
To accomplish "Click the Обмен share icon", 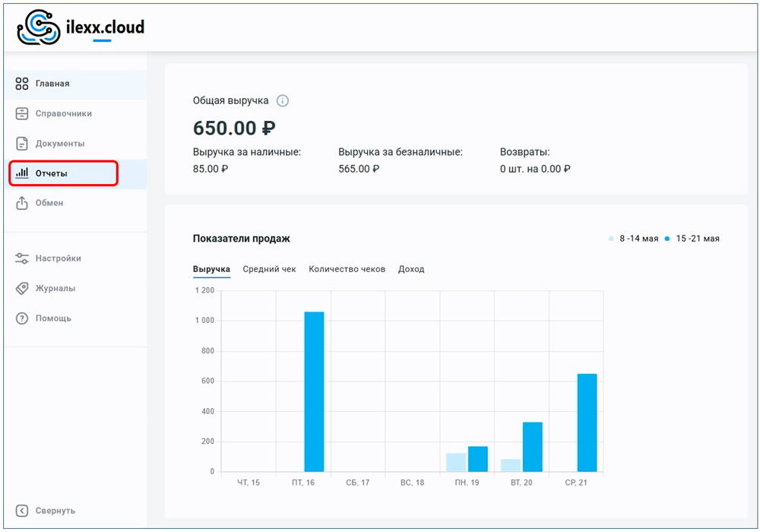I will coord(22,203).
